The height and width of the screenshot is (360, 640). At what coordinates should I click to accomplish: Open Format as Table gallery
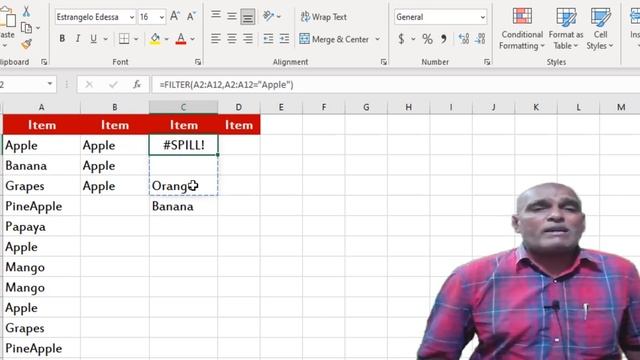pos(566,29)
